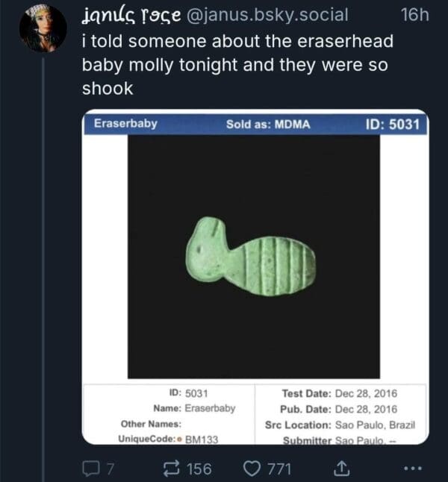The width and height of the screenshot is (448, 482).
Task: Open the poster's profile avatar
Action: pyautogui.click(x=43, y=28)
